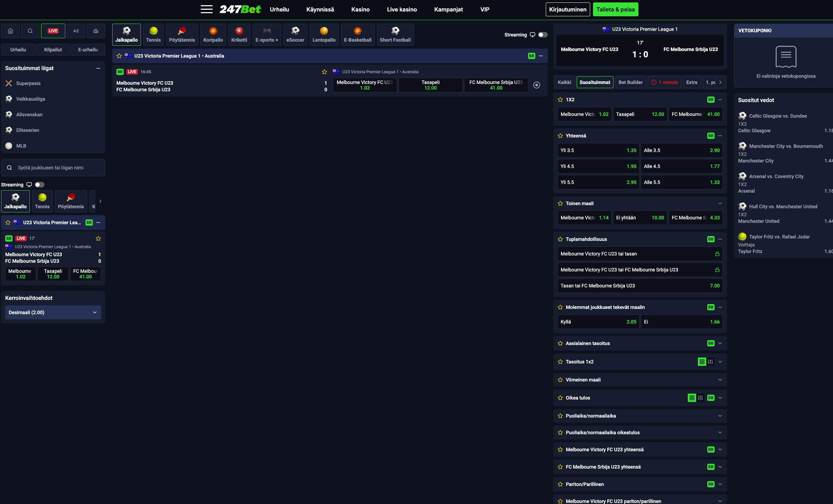
Task: Toggle Bet Builder badge on Tuplamahdollisuus market
Action: [x=711, y=239]
